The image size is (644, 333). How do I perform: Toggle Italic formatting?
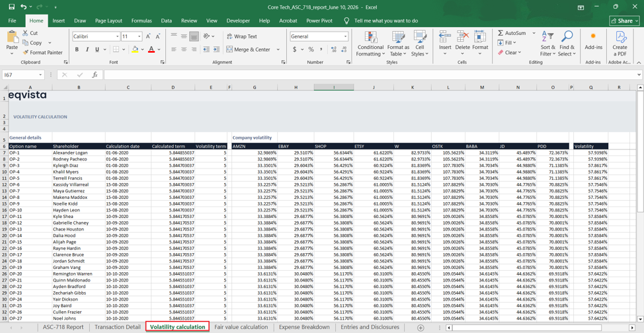87,50
